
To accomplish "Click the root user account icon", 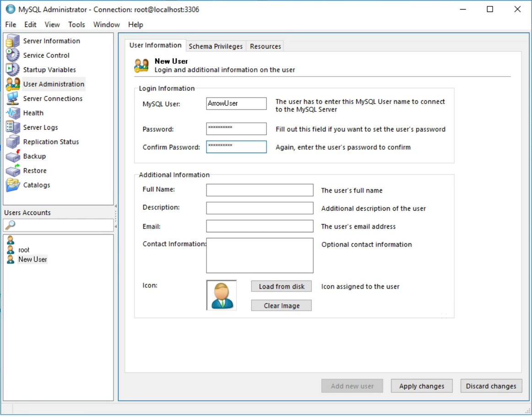I will point(11,250).
